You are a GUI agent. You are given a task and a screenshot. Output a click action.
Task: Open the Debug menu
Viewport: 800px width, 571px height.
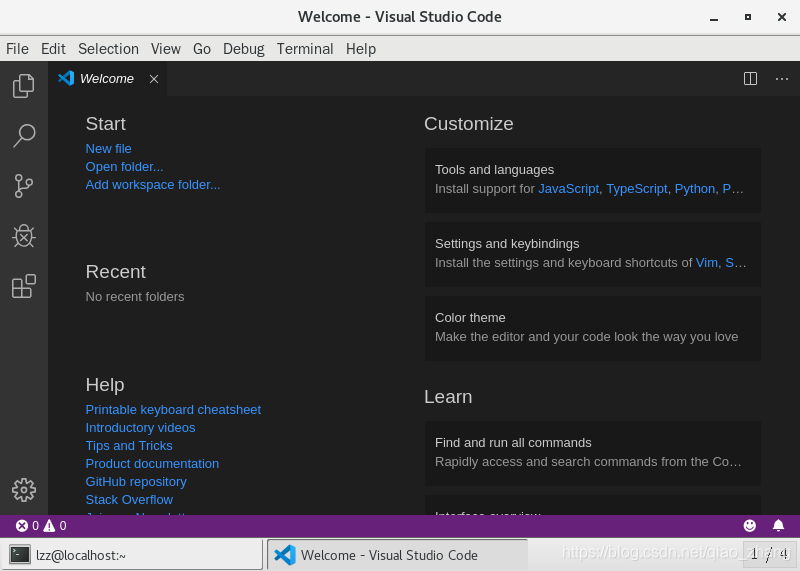coord(243,49)
